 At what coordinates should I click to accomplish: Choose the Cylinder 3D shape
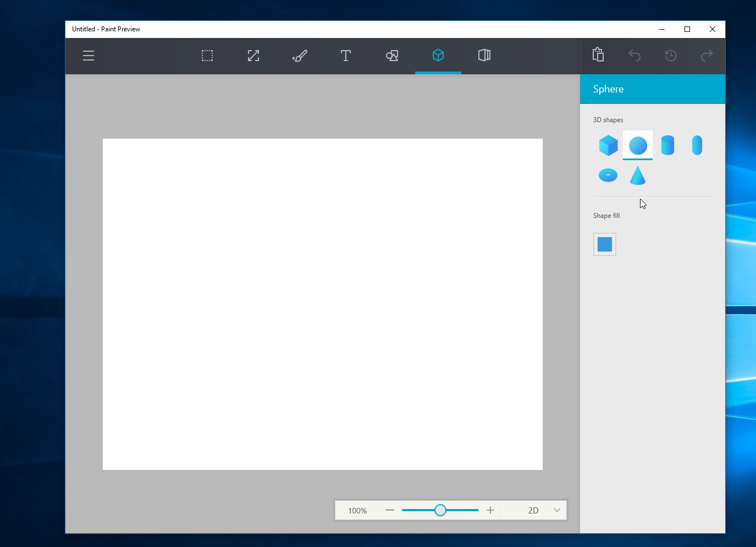click(x=667, y=145)
